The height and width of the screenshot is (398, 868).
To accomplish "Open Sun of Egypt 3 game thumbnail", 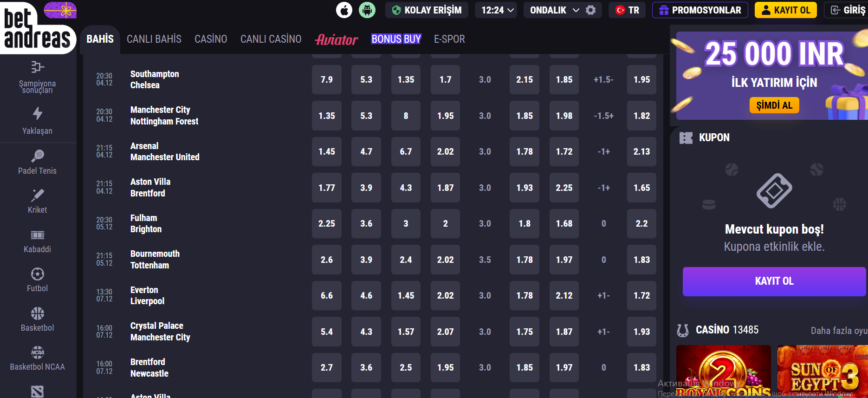I will point(823,372).
